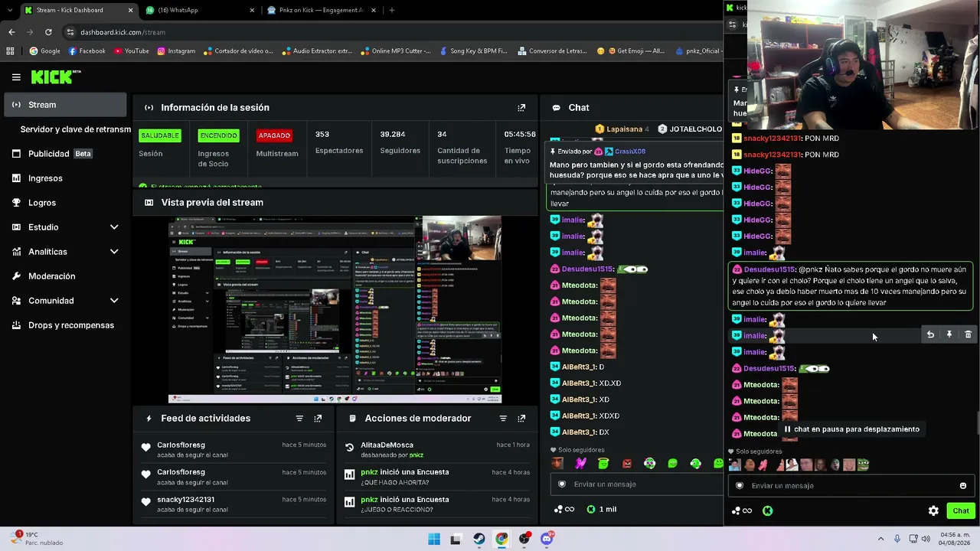
Task: Delete the hovered imalie chat message
Action: 969,334
